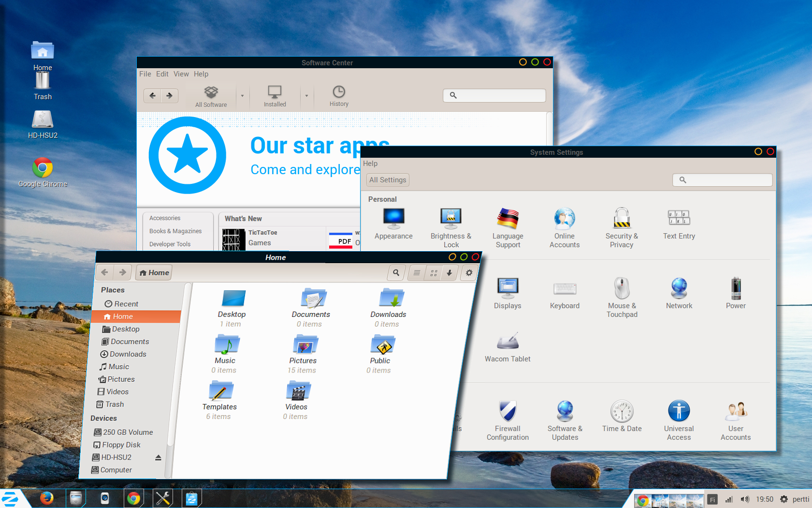Open the Edit menu in Software Center
The image size is (812, 508).
(162, 74)
